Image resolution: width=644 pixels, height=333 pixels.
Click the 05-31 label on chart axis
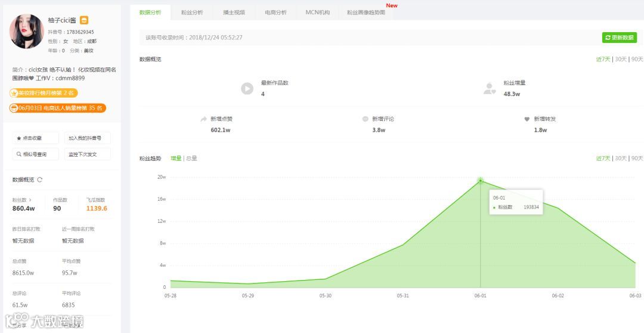[403, 295]
